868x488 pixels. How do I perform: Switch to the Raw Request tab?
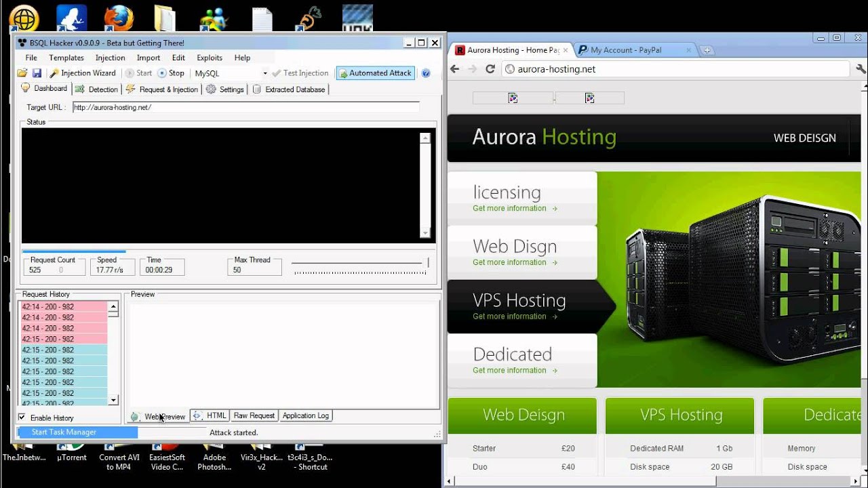pos(254,415)
